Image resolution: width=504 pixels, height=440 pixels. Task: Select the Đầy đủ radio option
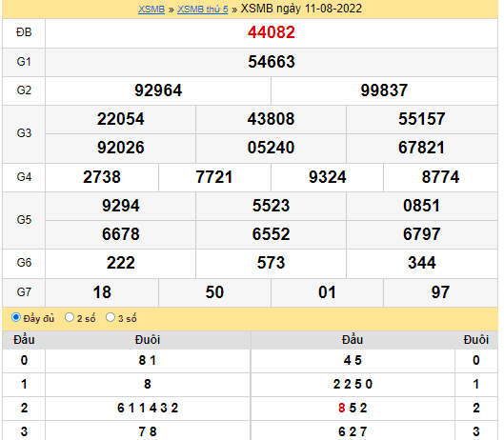tap(16, 317)
